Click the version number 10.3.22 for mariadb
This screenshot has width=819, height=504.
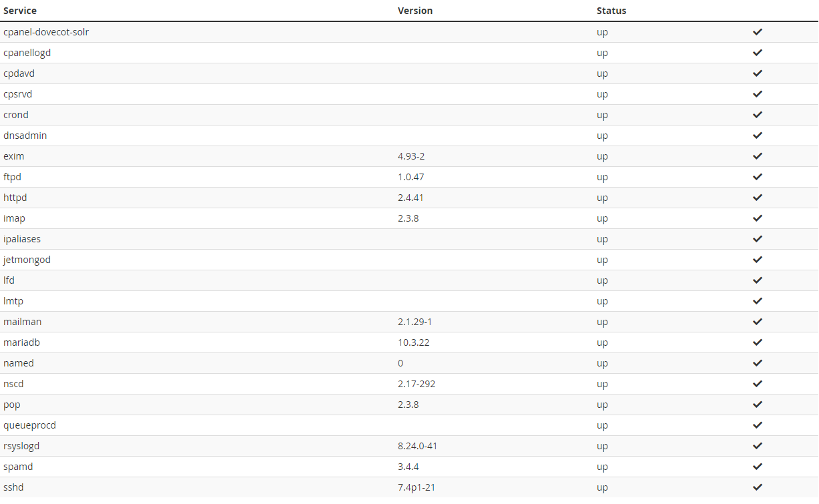pos(414,342)
